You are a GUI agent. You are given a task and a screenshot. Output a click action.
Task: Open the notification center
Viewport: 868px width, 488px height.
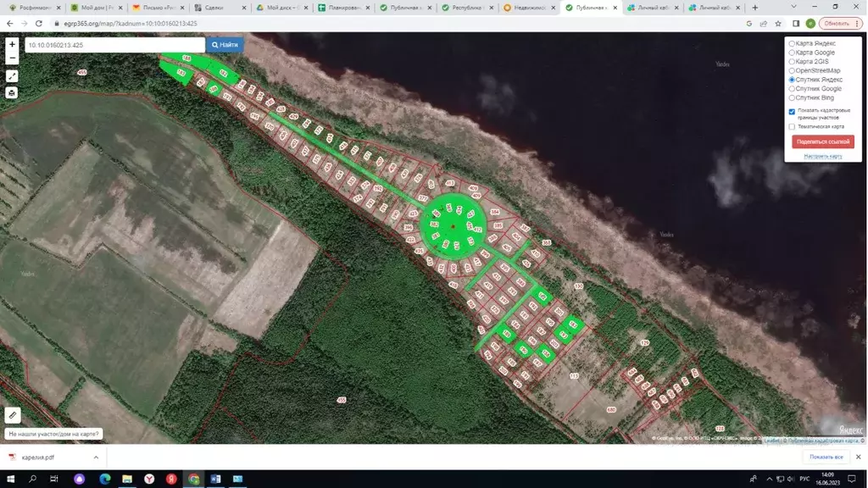coord(852,479)
